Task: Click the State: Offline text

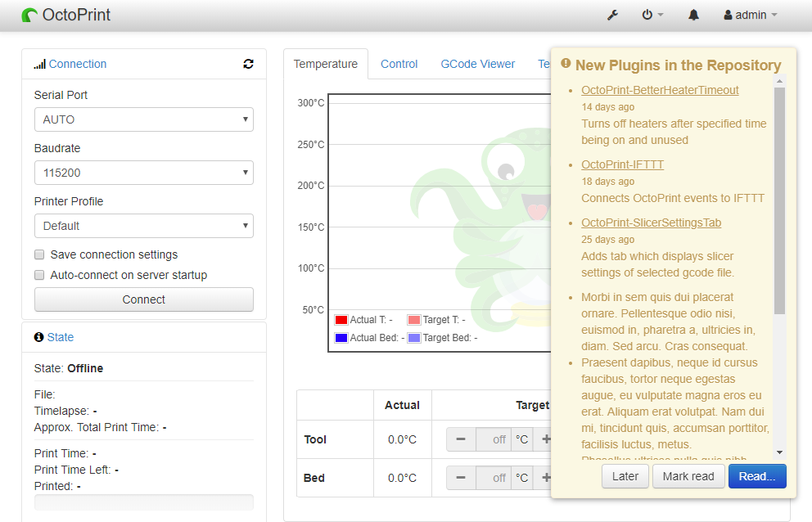Action: pyautogui.click(x=69, y=368)
